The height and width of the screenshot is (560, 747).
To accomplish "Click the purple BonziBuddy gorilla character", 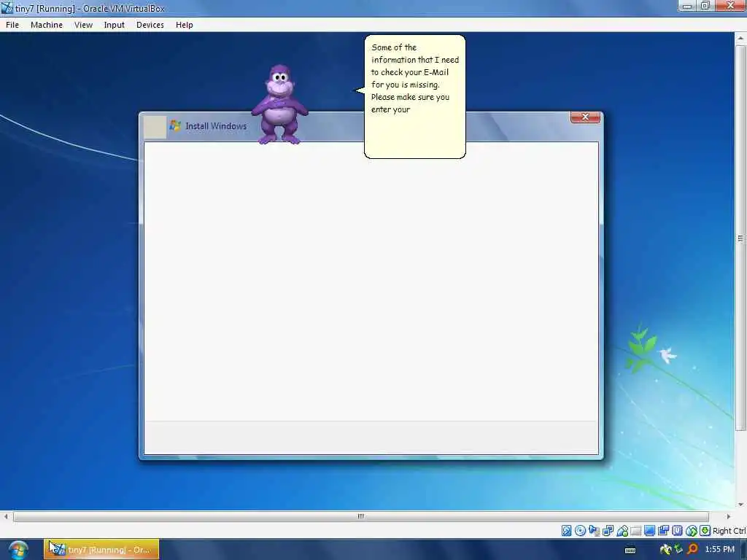I will click(x=279, y=105).
